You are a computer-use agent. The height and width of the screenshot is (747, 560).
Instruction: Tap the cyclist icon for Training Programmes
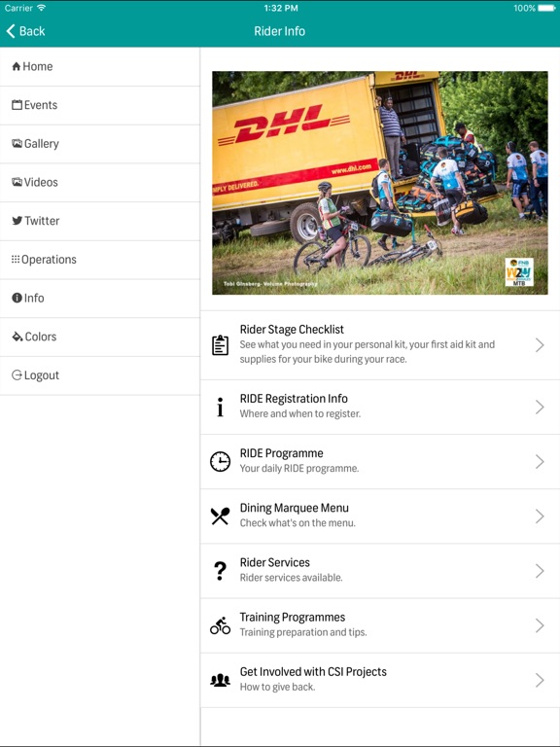(220, 625)
